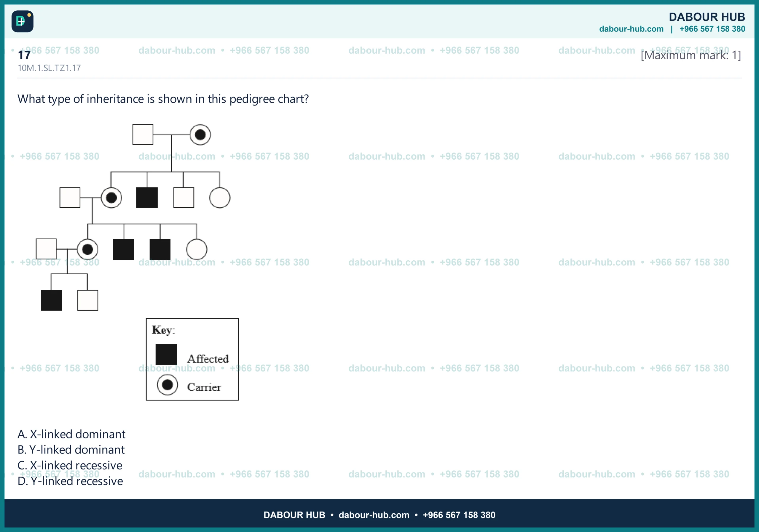Viewport: 759px width, 532px height.
Task: Click the DABOUR HUB header title
Action: pyautogui.click(x=707, y=17)
